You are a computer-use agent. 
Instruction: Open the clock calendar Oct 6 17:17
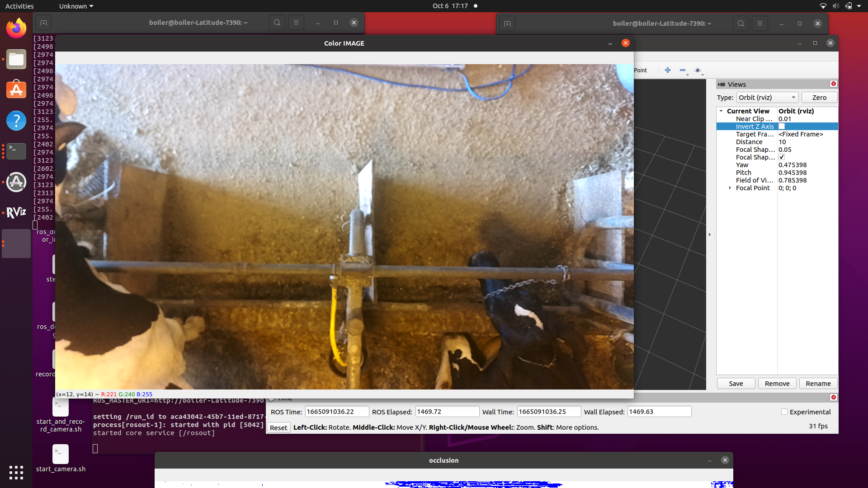pos(450,6)
